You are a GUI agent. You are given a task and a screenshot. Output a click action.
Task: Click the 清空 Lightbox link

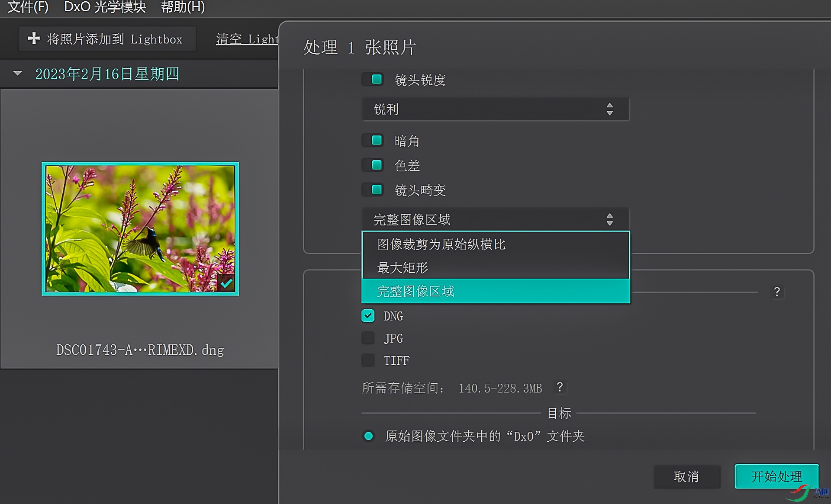(x=247, y=39)
